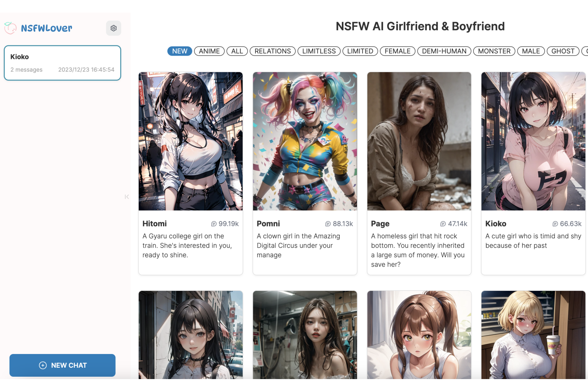Screen dimensions: 588x392
Task: Click Pomni's Amazing Digital Circus description
Action: pyautogui.click(x=298, y=245)
